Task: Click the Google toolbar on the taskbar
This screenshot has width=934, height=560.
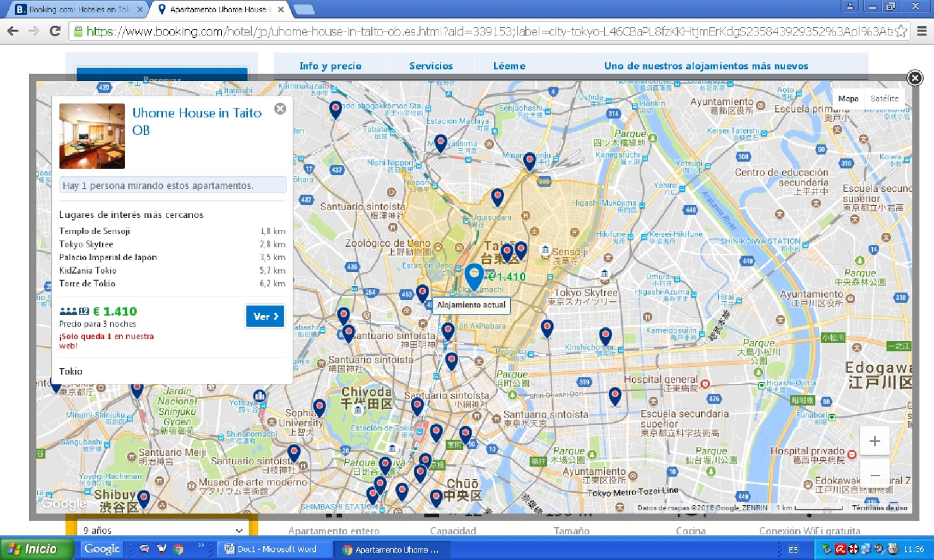Action: [x=102, y=549]
